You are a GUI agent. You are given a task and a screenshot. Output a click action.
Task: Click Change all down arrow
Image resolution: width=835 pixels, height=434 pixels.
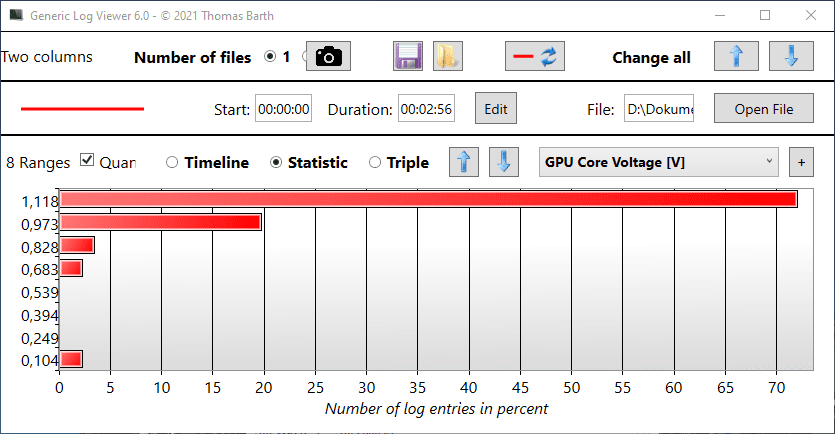(791, 56)
